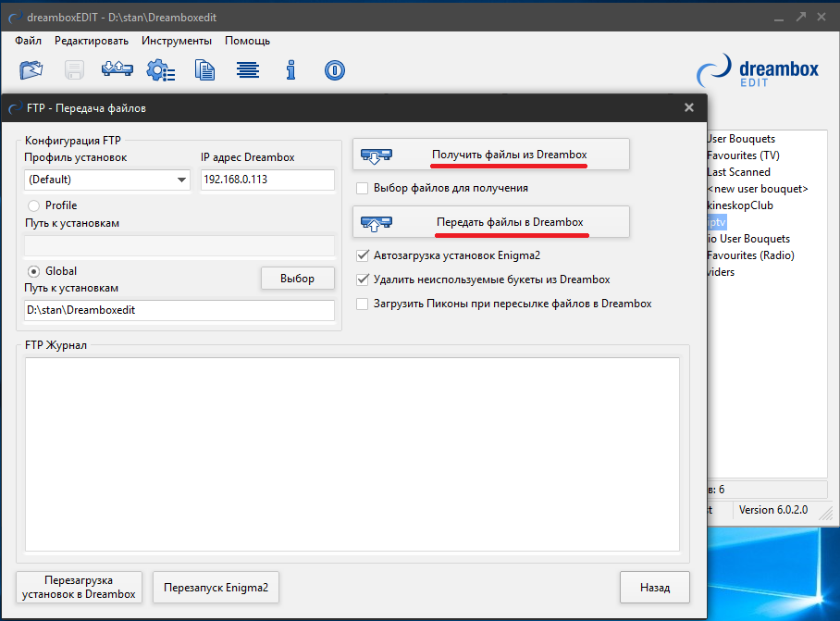Click inside the FTP Журнал log area

pyautogui.click(x=352, y=454)
